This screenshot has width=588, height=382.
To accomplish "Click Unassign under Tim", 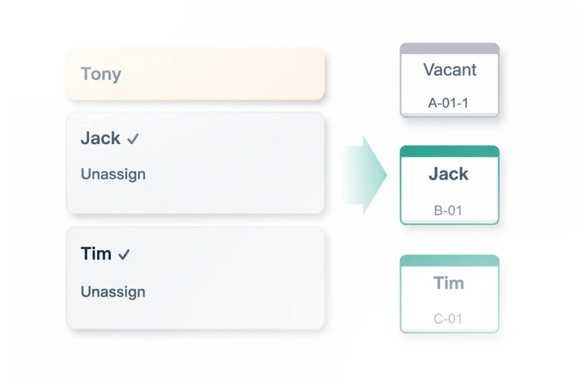I will point(113,292).
